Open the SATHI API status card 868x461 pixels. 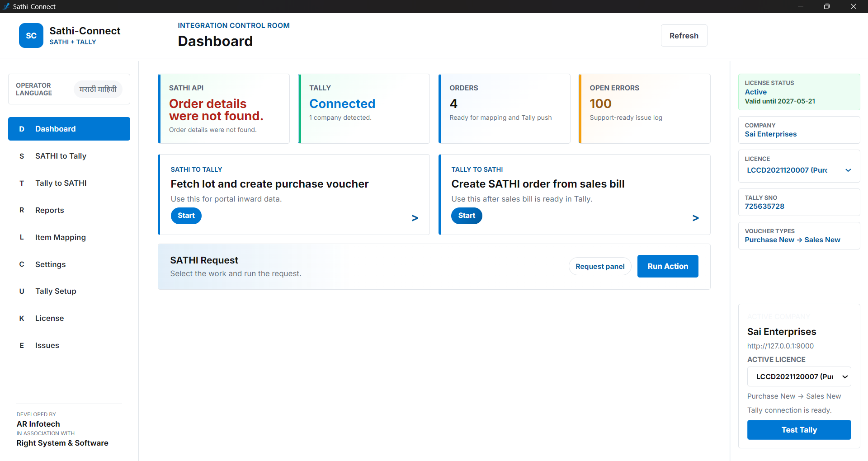coord(224,109)
